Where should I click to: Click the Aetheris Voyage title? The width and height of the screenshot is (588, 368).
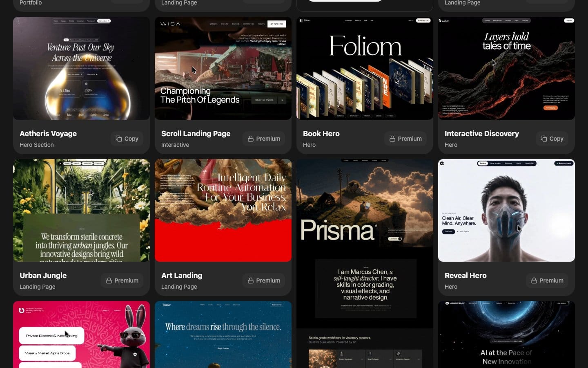click(48, 134)
